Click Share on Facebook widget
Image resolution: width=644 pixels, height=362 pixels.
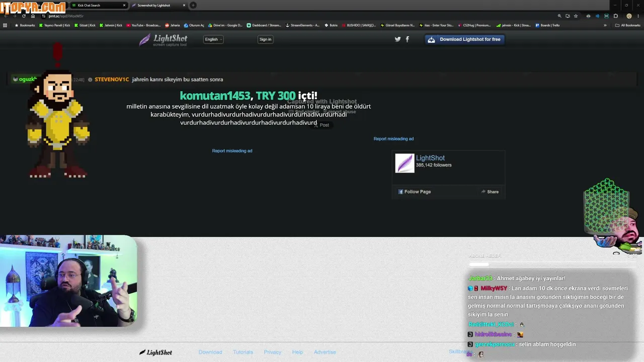(x=490, y=192)
